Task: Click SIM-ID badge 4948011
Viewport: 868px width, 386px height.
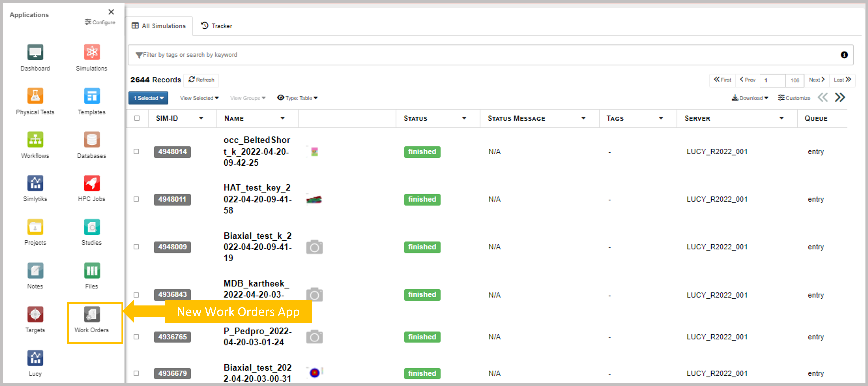Action: (173, 199)
